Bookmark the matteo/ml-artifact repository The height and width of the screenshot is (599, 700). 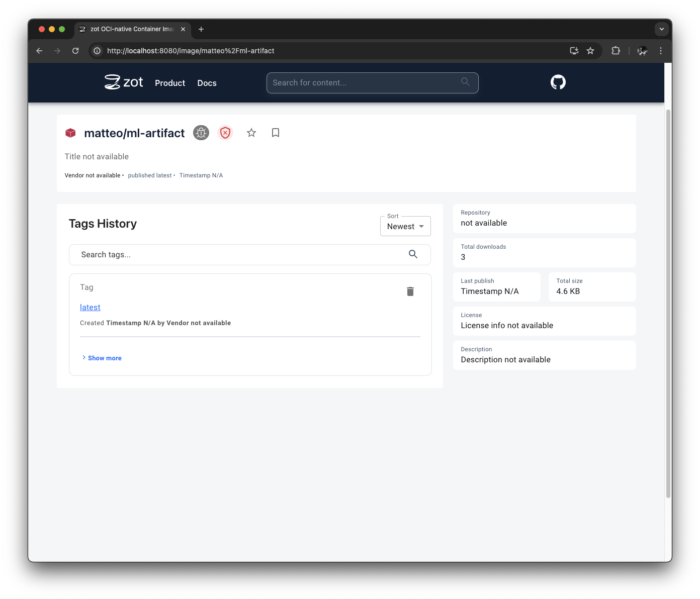(x=276, y=133)
